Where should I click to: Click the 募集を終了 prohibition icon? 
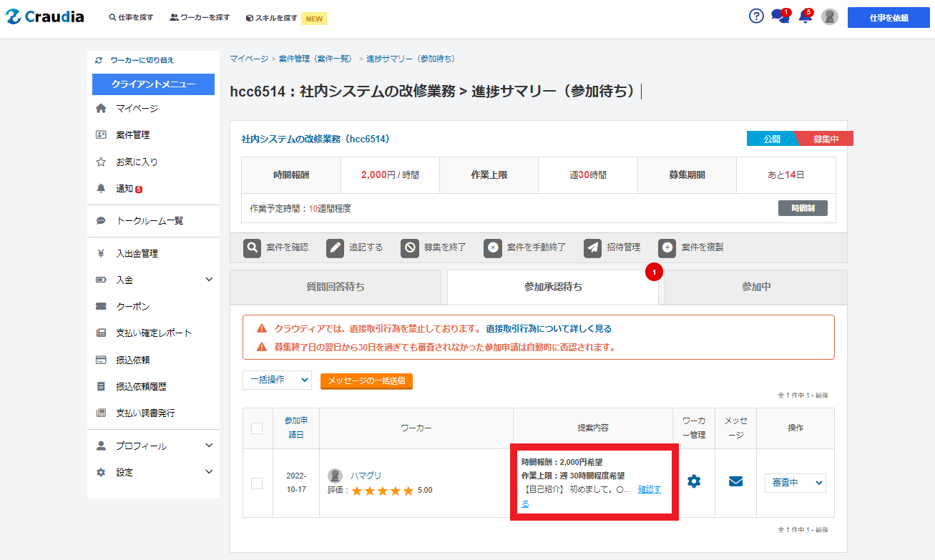pos(410,247)
